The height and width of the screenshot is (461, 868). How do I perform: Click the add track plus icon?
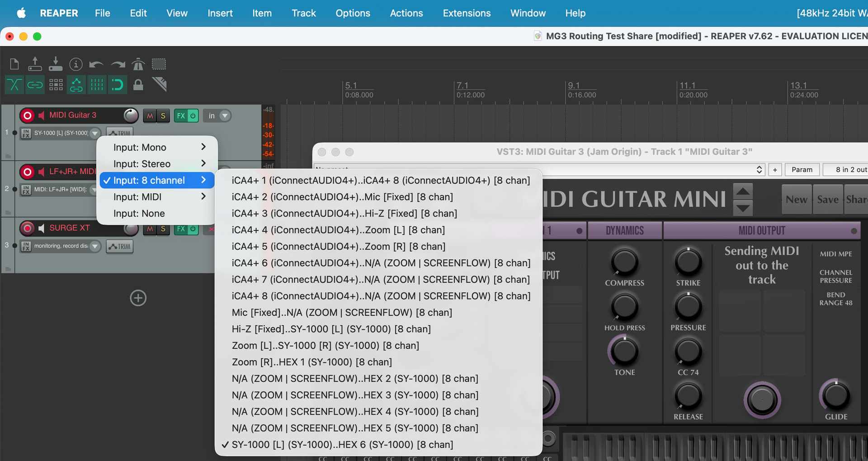(x=138, y=298)
